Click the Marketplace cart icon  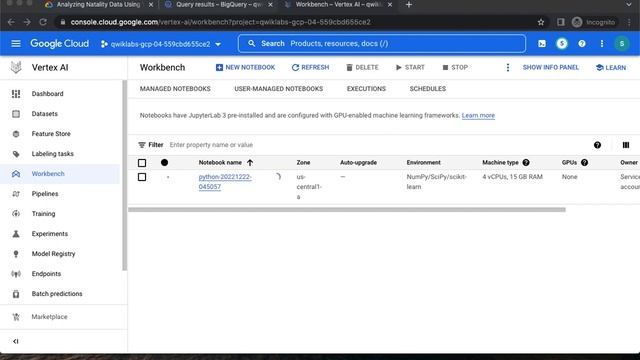(x=16, y=317)
